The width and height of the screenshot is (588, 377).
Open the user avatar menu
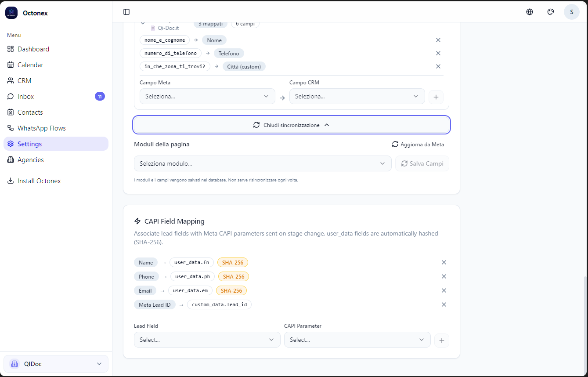(571, 12)
